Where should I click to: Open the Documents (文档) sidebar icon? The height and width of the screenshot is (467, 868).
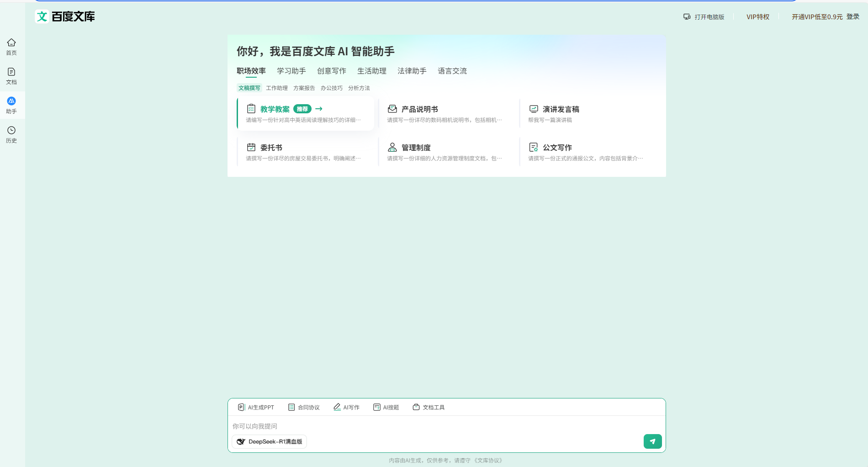coord(11,76)
